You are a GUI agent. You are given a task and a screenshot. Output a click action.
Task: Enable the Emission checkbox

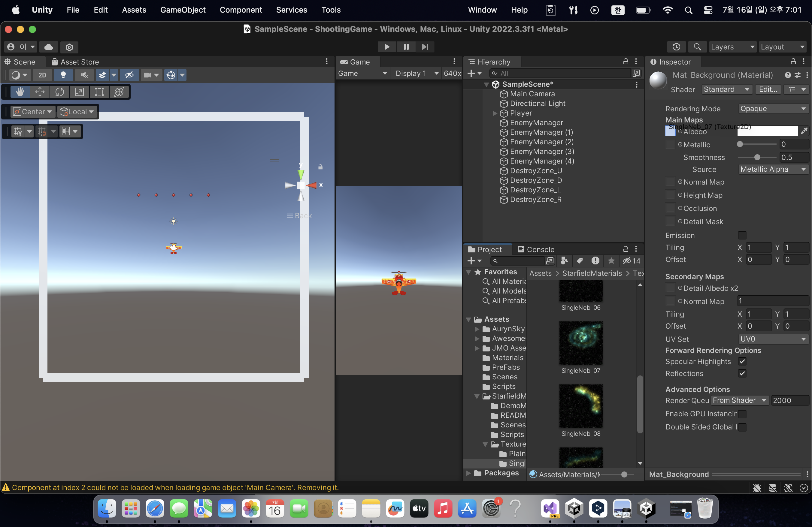(x=742, y=235)
